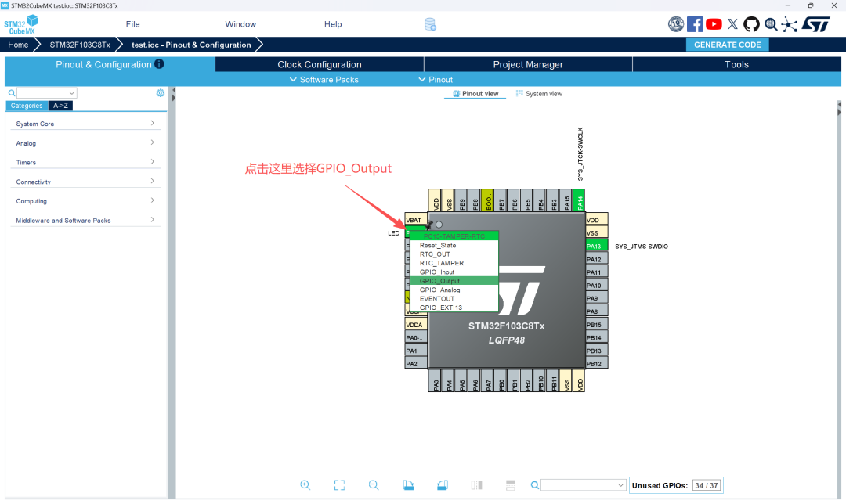Choose GPIO_Analog from the pin menu
846x504 pixels.
[454, 290]
